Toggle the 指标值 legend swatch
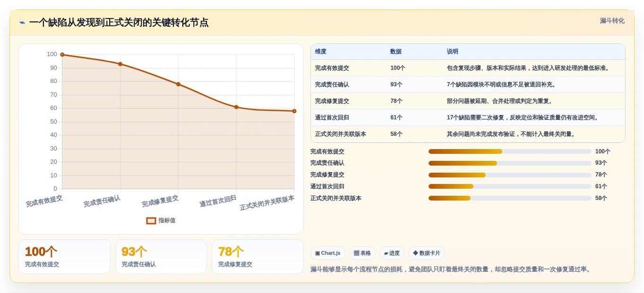This screenshot has width=644, height=293. tap(151, 220)
